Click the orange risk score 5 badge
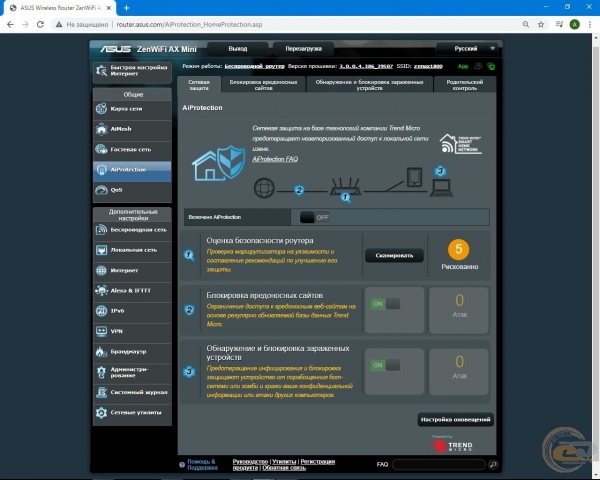 (458, 250)
